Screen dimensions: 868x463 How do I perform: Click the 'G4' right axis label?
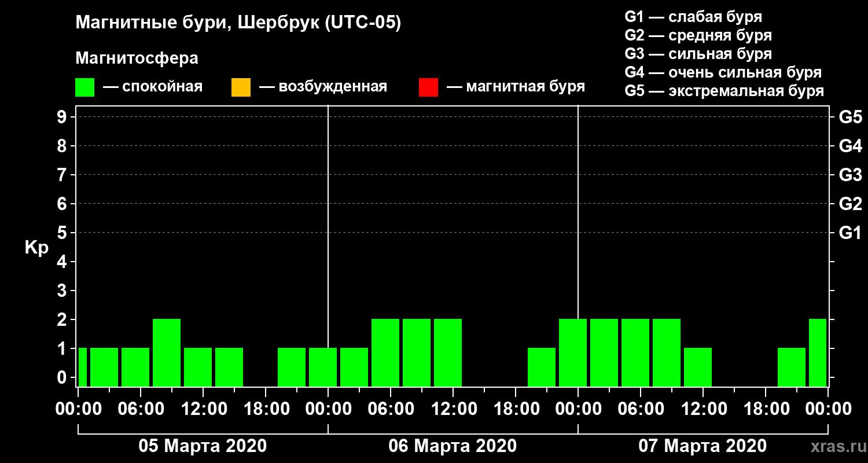(x=850, y=146)
